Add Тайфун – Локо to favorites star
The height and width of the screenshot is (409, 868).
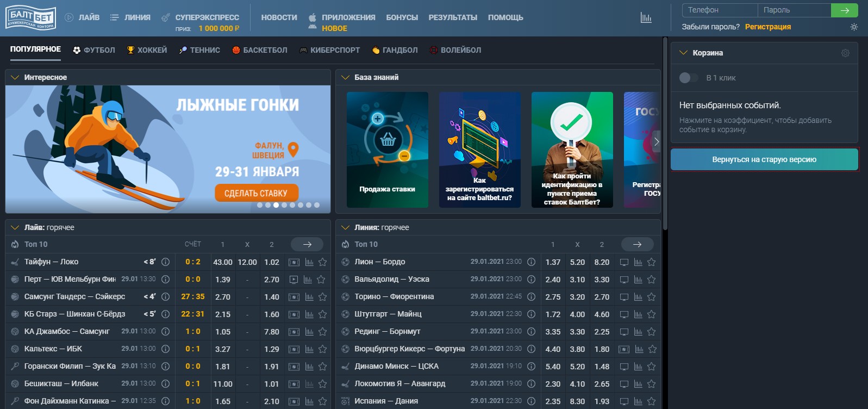(322, 262)
